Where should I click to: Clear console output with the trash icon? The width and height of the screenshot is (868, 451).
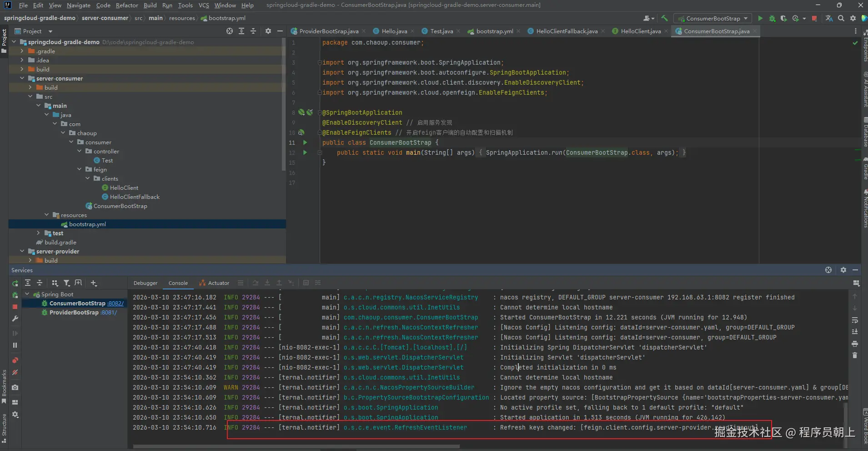point(855,355)
